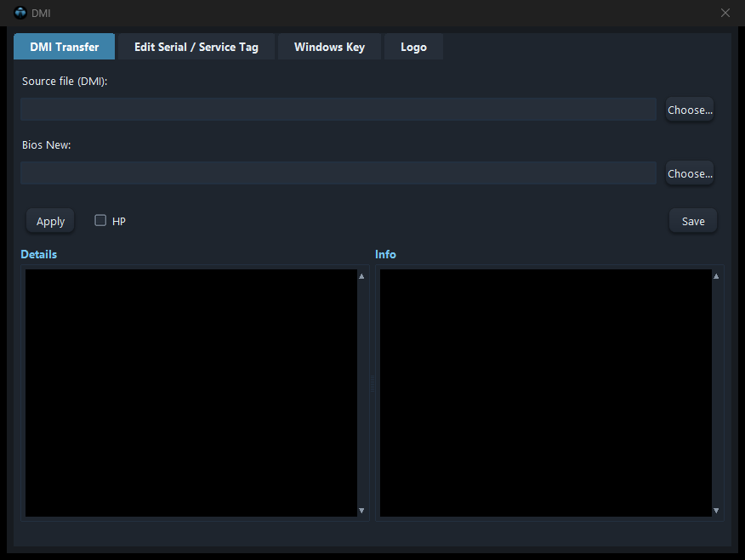The width and height of the screenshot is (745, 560).
Task: Click the Info pane scroll down arrow
Action: [716, 511]
